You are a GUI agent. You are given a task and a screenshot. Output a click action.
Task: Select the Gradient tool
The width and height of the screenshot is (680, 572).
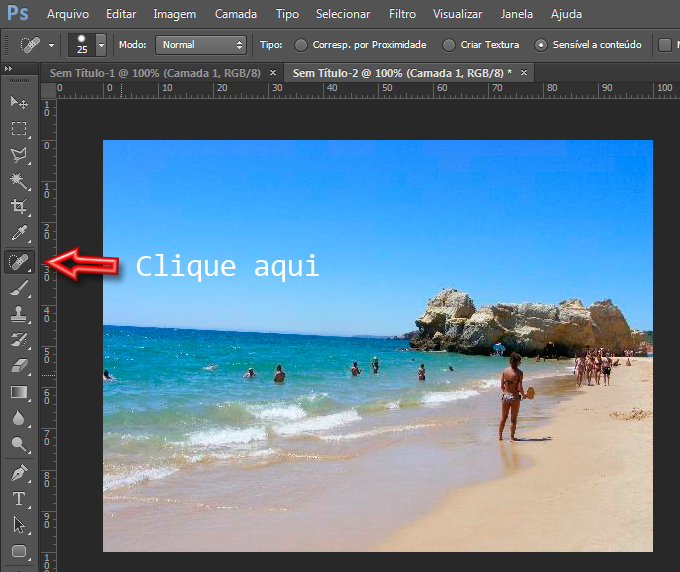(x=19, y=392)
